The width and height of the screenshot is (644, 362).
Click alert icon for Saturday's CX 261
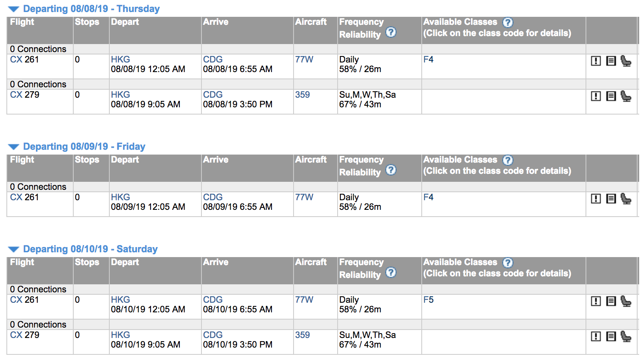tap(596, 301)
